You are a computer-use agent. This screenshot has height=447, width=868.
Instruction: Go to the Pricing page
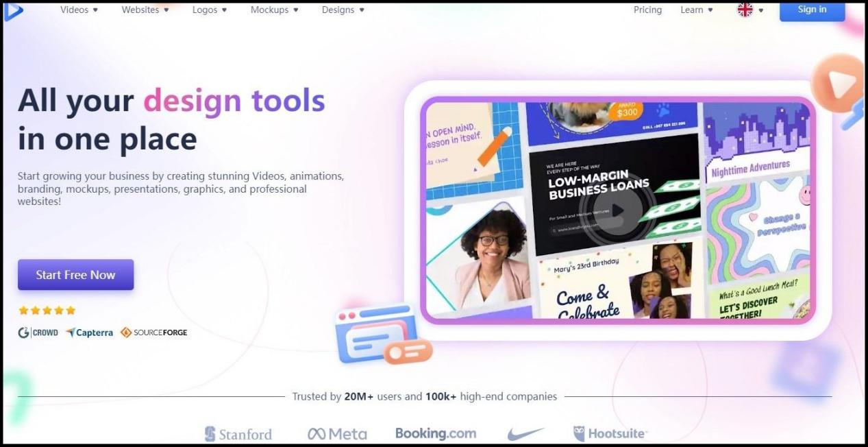point(647,10)
